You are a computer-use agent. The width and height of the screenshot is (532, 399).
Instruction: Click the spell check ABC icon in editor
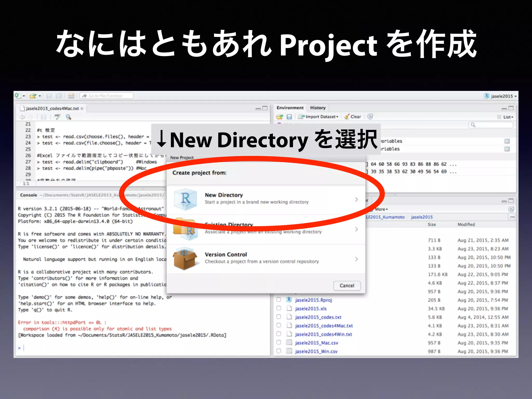pyautogui.click(x=57, y=117)
